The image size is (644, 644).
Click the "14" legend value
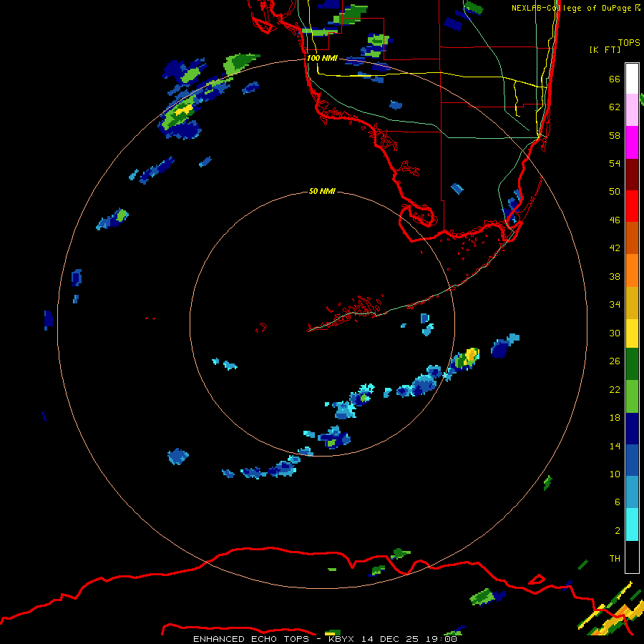tap(615, 446)
